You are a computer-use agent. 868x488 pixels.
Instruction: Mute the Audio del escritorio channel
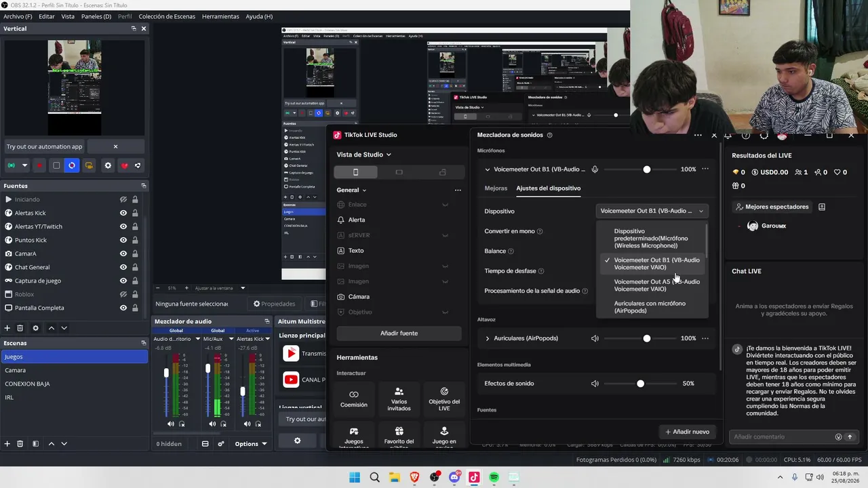coord(171,424)
